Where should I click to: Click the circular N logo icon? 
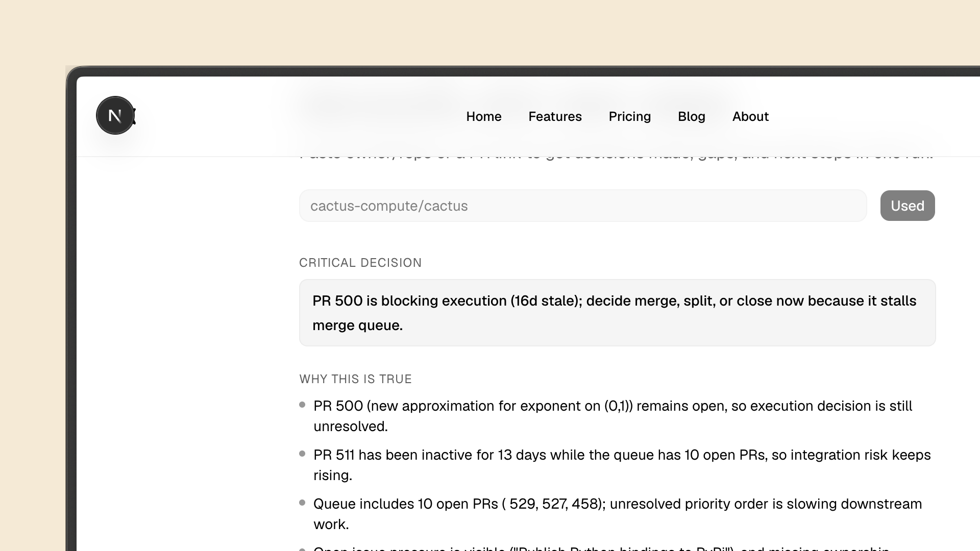point(115,115)
